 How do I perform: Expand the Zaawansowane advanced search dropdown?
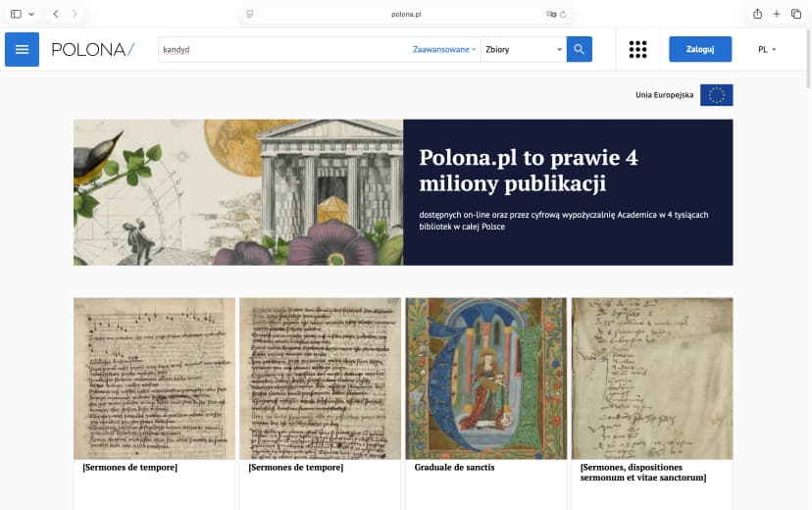444,49
